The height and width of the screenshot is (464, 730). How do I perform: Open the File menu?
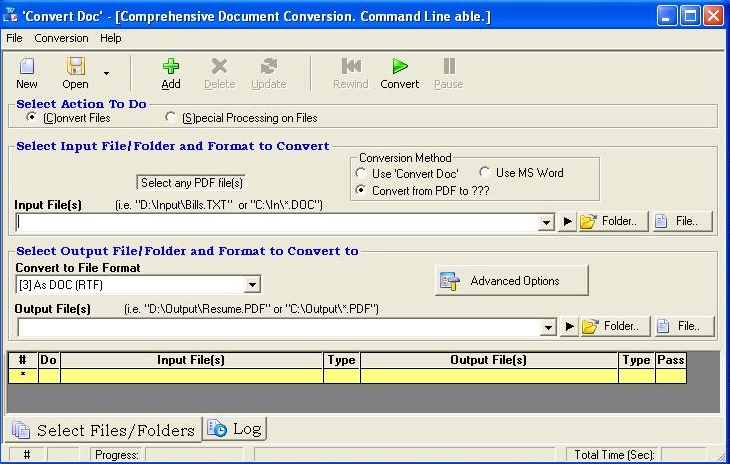[x=14, y=38]
